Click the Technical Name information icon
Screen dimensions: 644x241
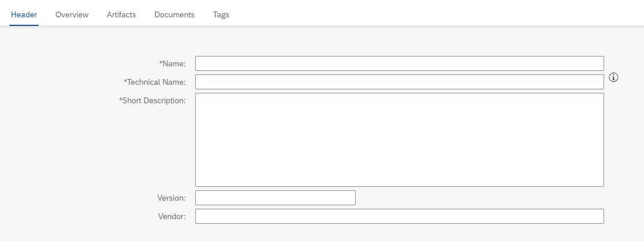point(614,77)
